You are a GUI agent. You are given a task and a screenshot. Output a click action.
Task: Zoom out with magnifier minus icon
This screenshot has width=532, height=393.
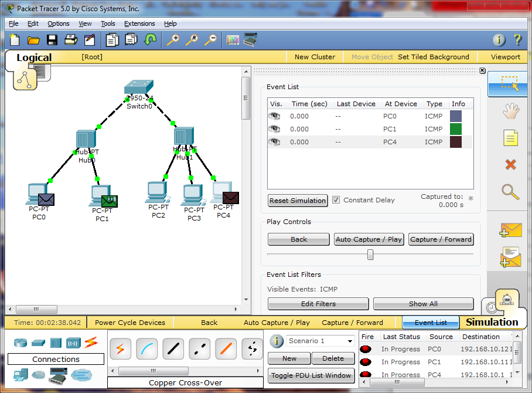point(210,40)
